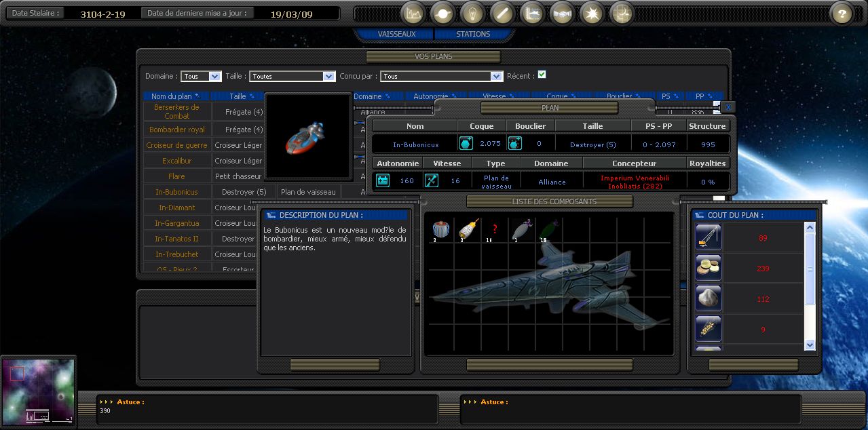Toggle the Récent checkbox
Image resolution: width=868 pixels, height=430 pixels.
coord(542,75)
